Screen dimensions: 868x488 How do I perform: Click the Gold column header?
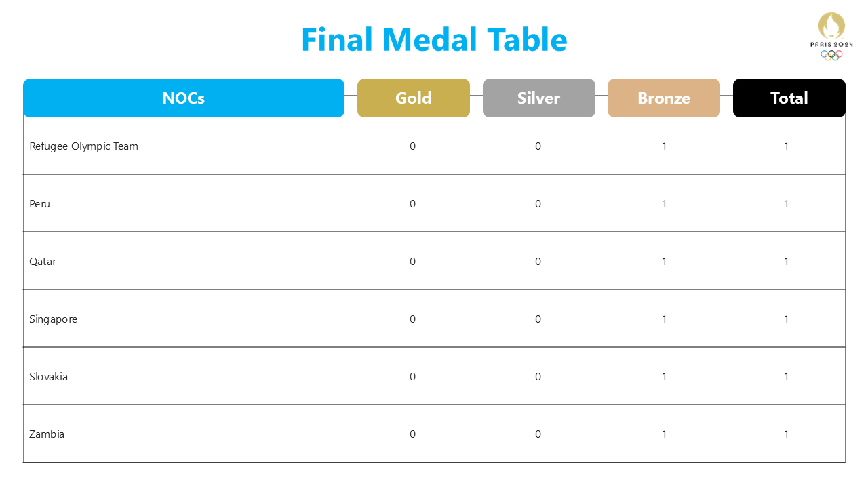[414, 98]
